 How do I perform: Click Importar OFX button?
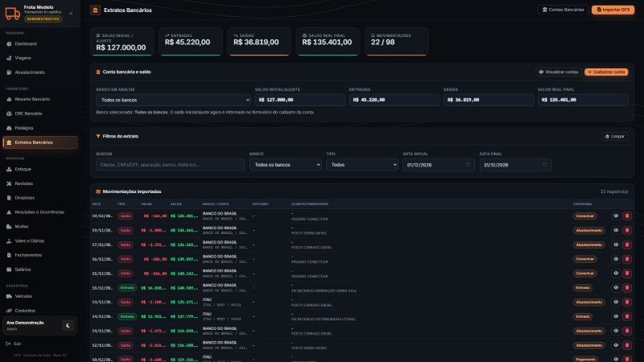[613, 10]
